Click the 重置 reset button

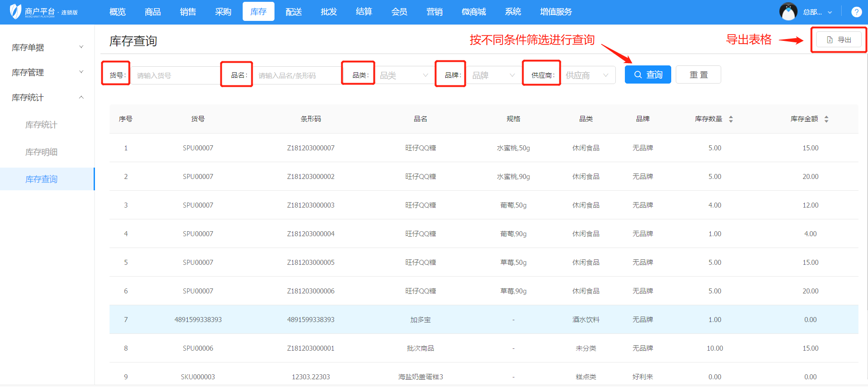point(698,75)
